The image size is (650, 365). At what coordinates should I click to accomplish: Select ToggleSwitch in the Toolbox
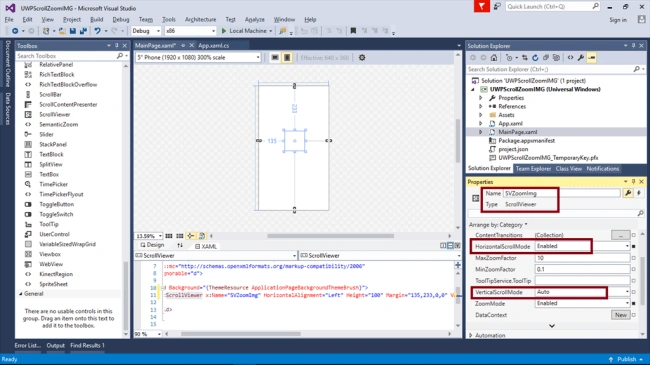(56, 214)
